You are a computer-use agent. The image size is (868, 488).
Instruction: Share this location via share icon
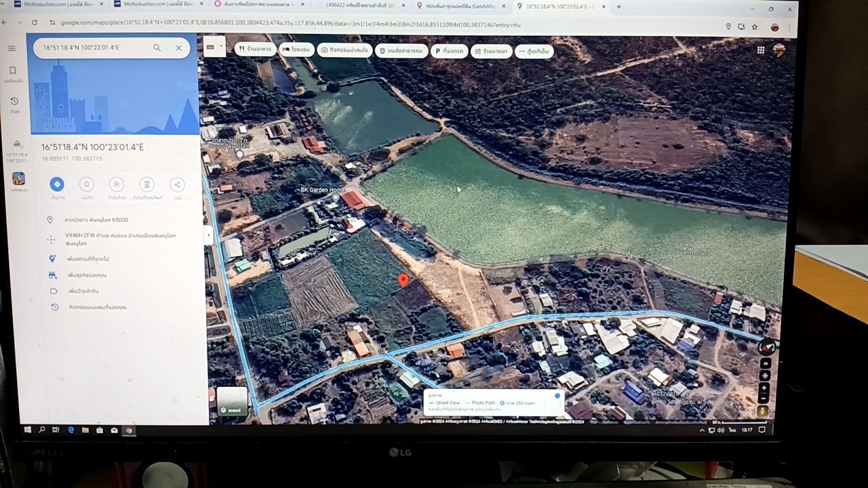176,184
